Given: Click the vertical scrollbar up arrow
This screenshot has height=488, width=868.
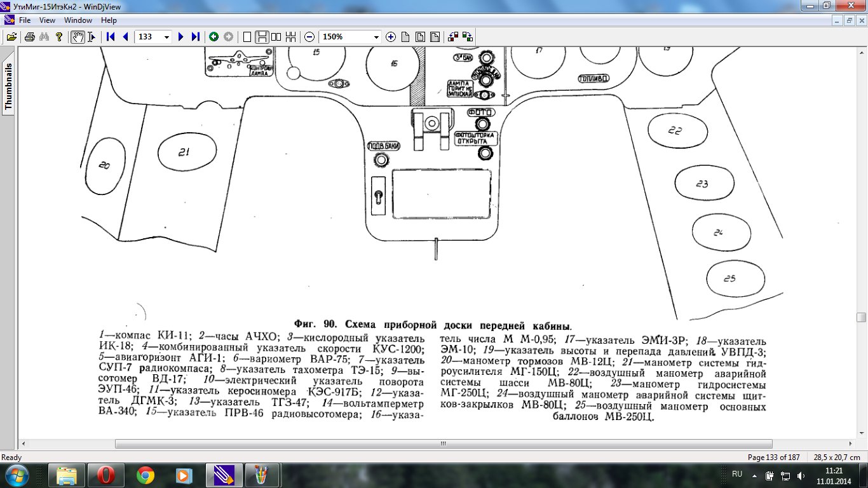Looking at the screenshot, I should 861,51.
